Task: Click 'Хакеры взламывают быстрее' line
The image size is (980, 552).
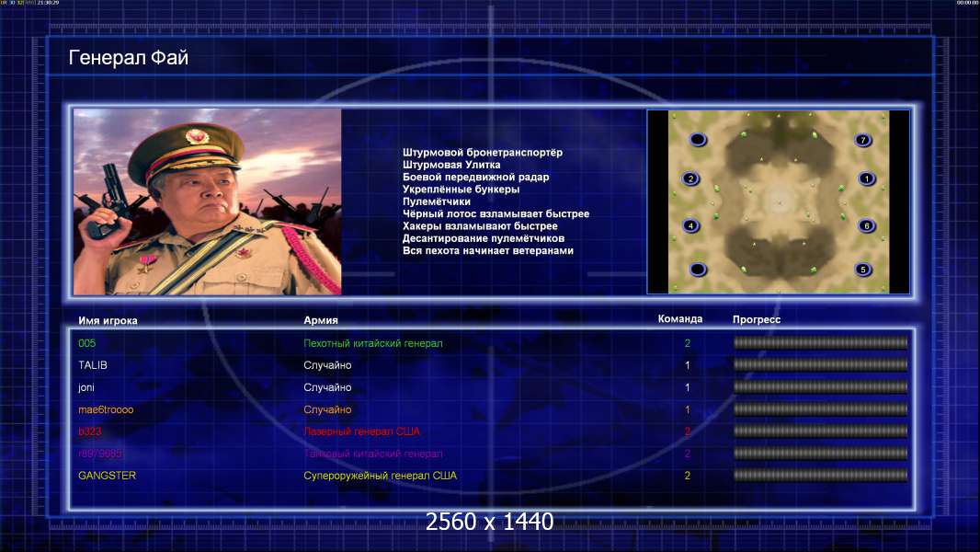Action: 480,226
